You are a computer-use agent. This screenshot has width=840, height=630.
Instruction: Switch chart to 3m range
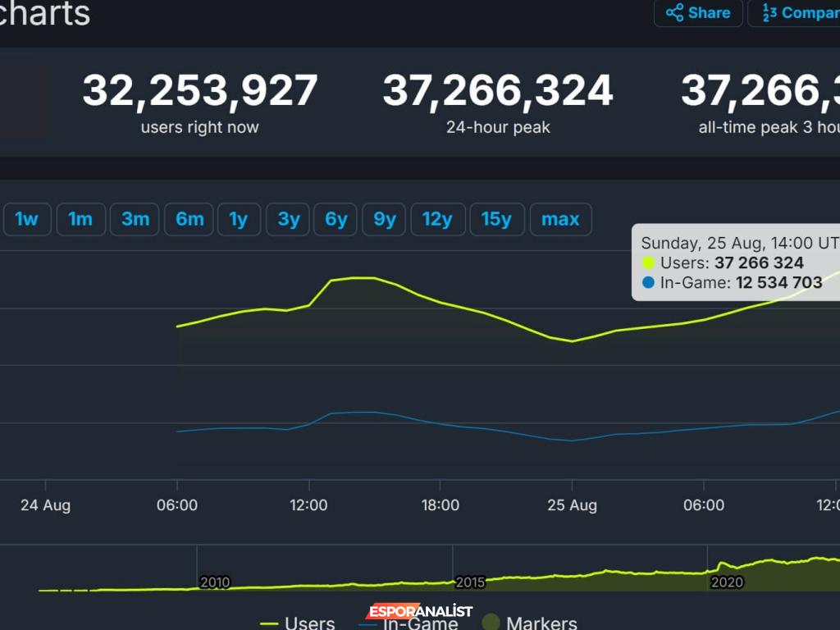coord(135,219)
